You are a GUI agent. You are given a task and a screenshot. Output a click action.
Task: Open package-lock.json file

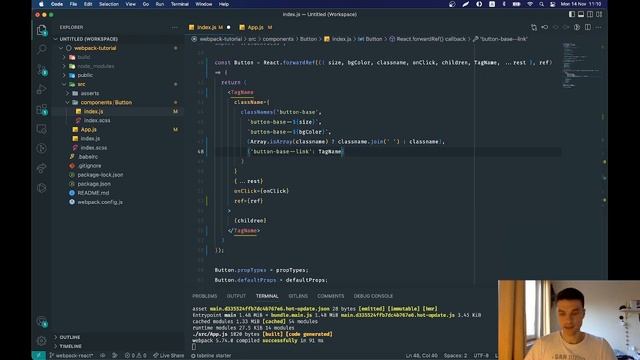click(x=100, y=175)
